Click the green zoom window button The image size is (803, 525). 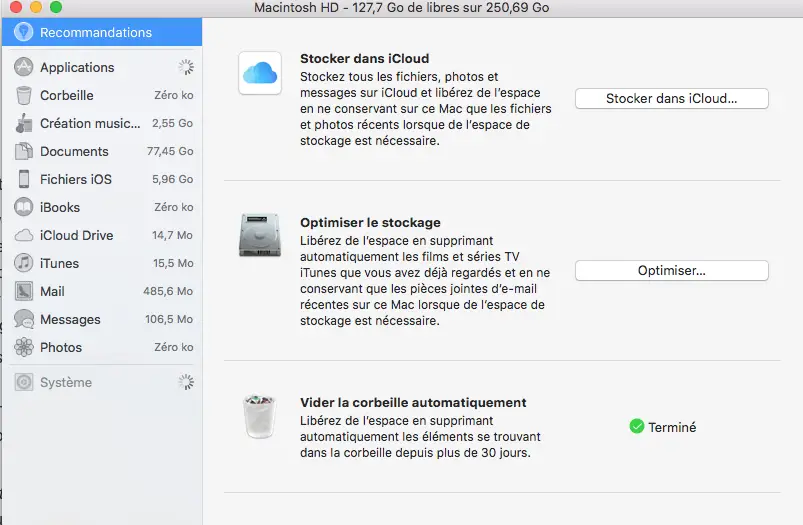[56, 7]
